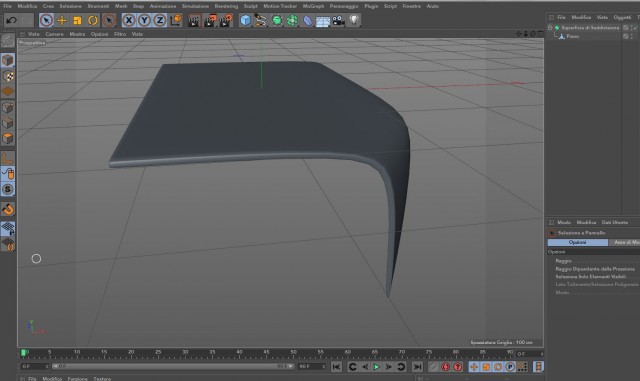
Task: Collapse the Superficie di Suddivisione tree
Action: pos(550,27)
